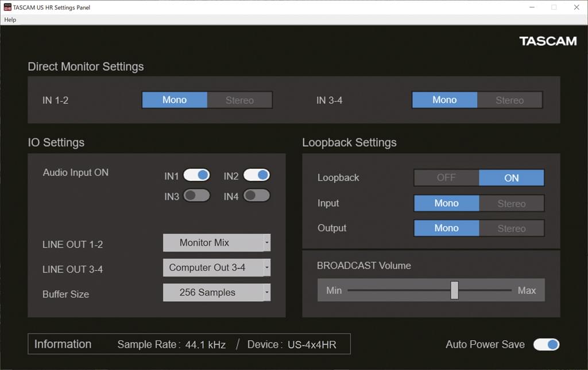This screenshot has height=370, width=588.
Task: Disable the Auto Power Save switch
Action: tap(546, 344)
